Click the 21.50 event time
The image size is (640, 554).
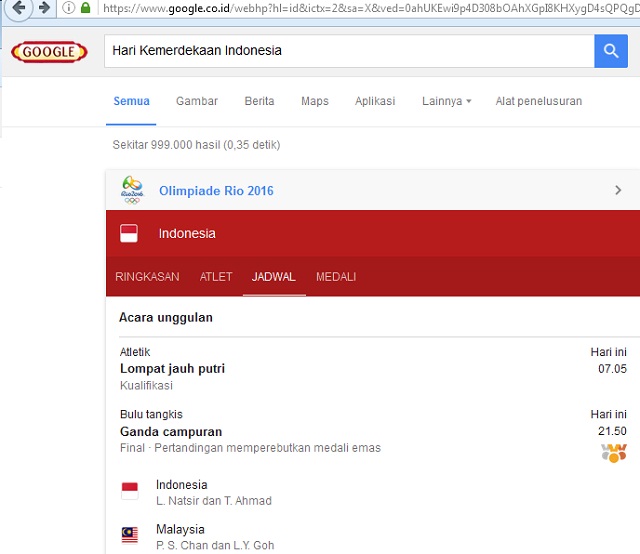[x=612, y=431]
